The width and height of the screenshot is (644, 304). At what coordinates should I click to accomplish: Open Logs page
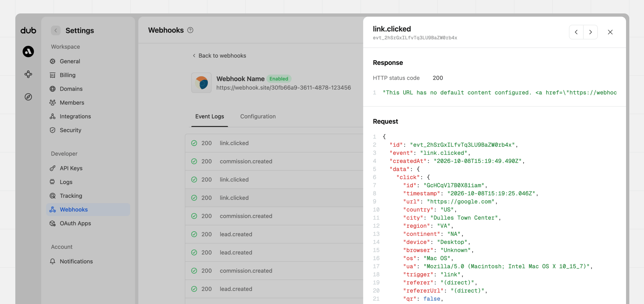(x=88, y=182)
